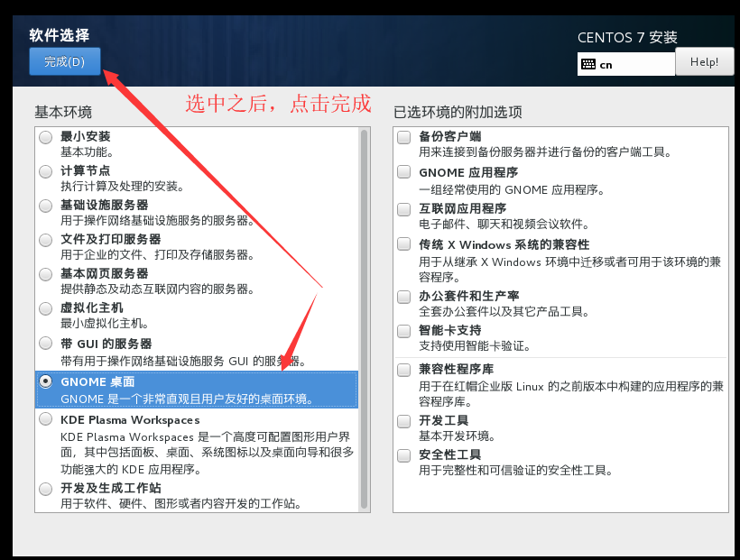Enable 安全性工具 add-on
The image size is (740, 560).
tap(402, 454)
